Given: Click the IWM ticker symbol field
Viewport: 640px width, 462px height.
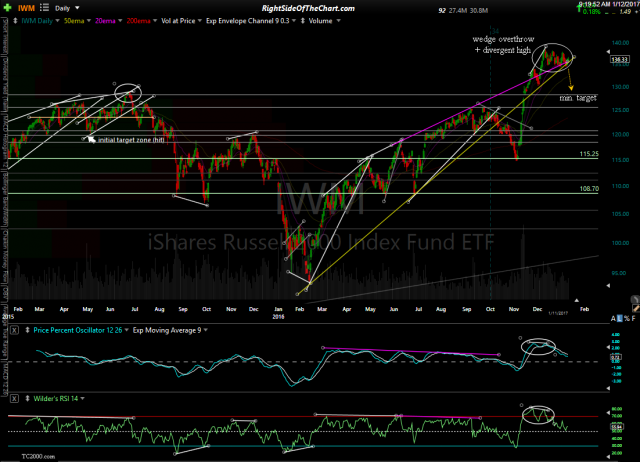Looking at the screenshot, I should click(x=26, y=8).
